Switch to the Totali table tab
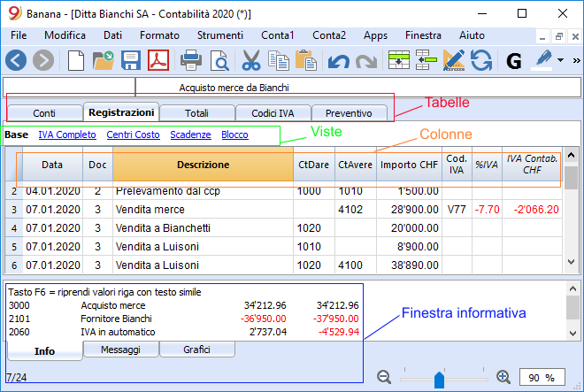Screen dimensions: 584x392 tap(197, 113)
